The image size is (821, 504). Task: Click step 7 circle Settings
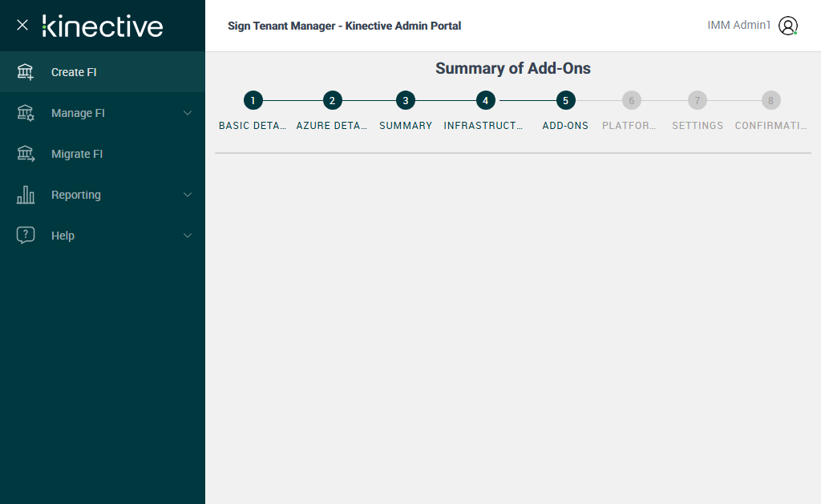[x=697, y=100]
